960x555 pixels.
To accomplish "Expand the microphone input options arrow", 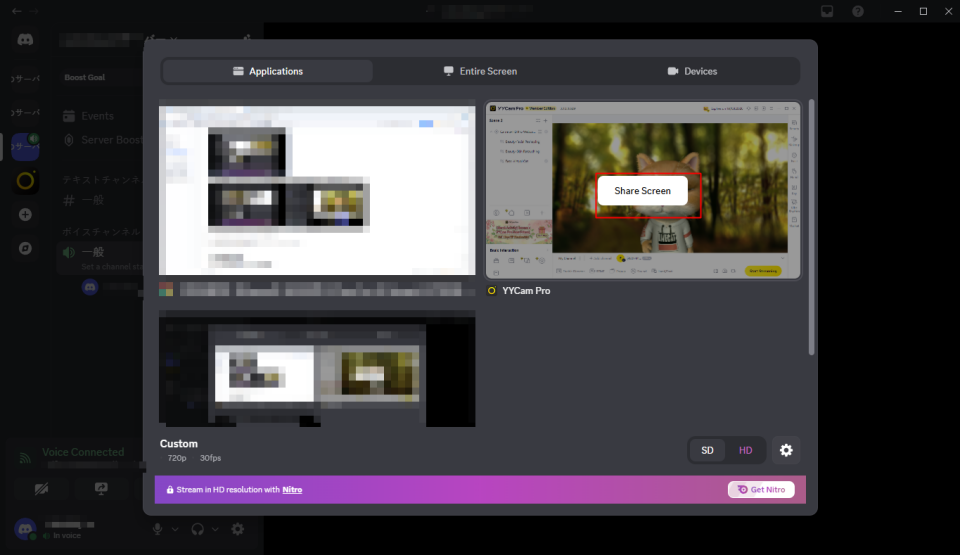I will pyautogui.click(x=176, y=529).
